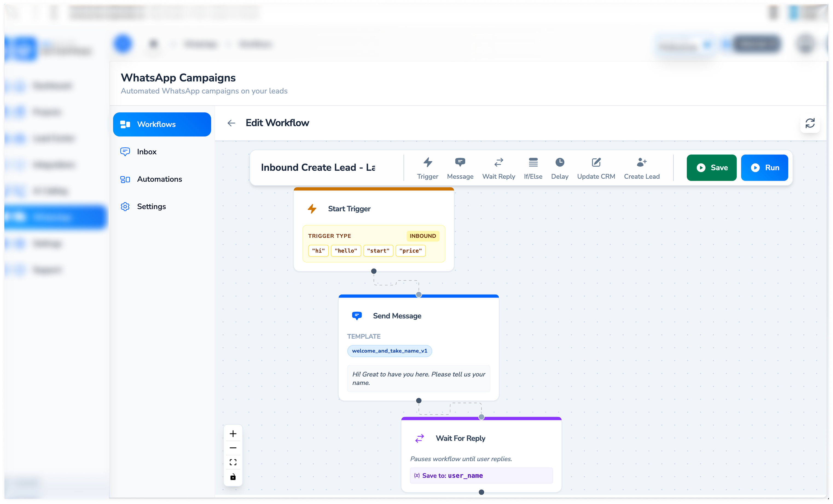Open the Inbox tab
Screen dimensions: 833x504
pos(147,152)
